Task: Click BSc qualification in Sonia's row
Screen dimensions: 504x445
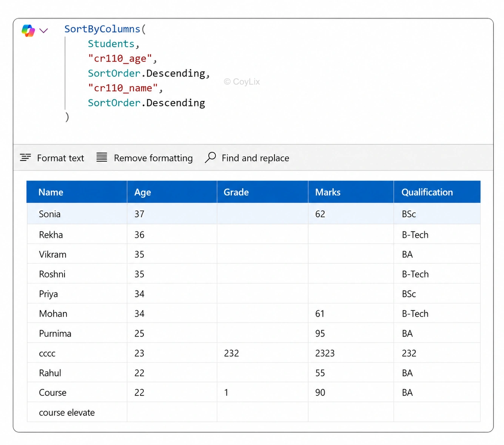Action: coord(409,214)
